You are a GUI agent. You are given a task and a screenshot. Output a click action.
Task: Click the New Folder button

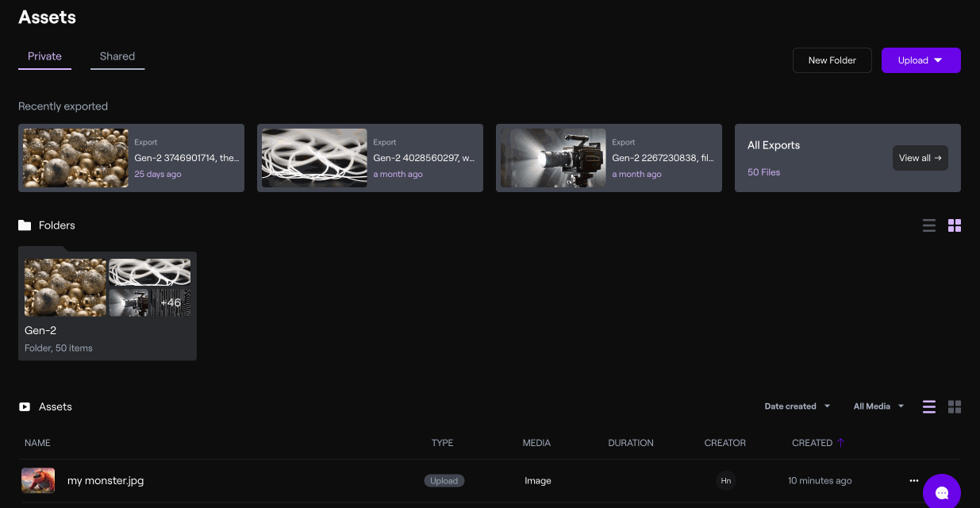[832, 60]
